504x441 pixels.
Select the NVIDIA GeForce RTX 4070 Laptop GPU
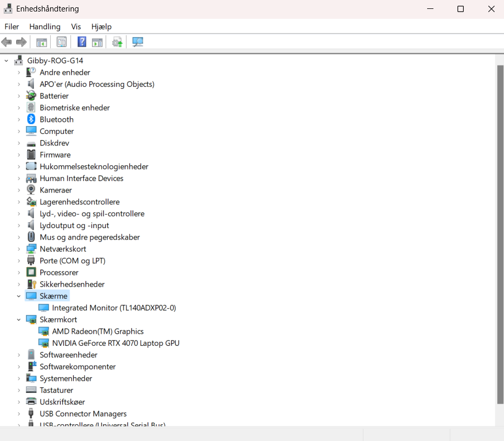point(116,343)
